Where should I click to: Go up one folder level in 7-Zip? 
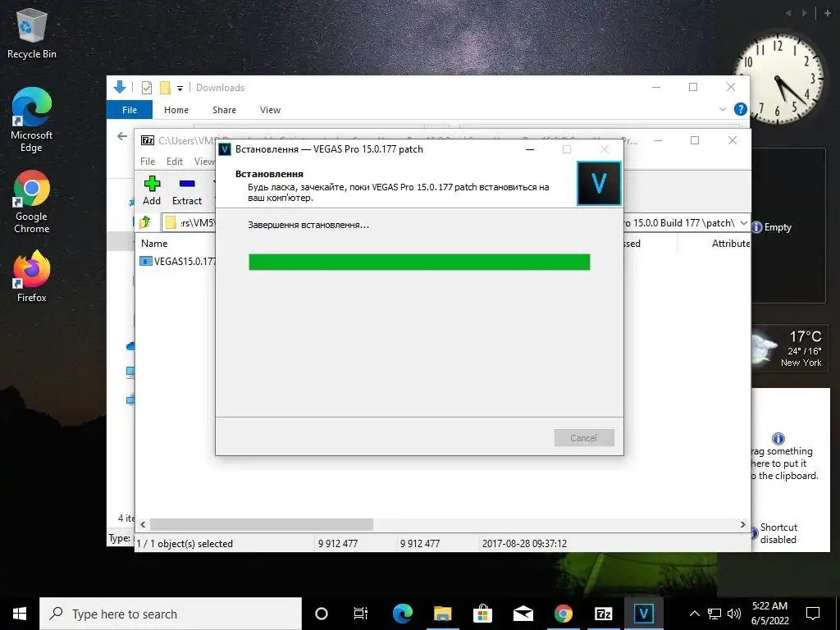click(x=145, y=222)
